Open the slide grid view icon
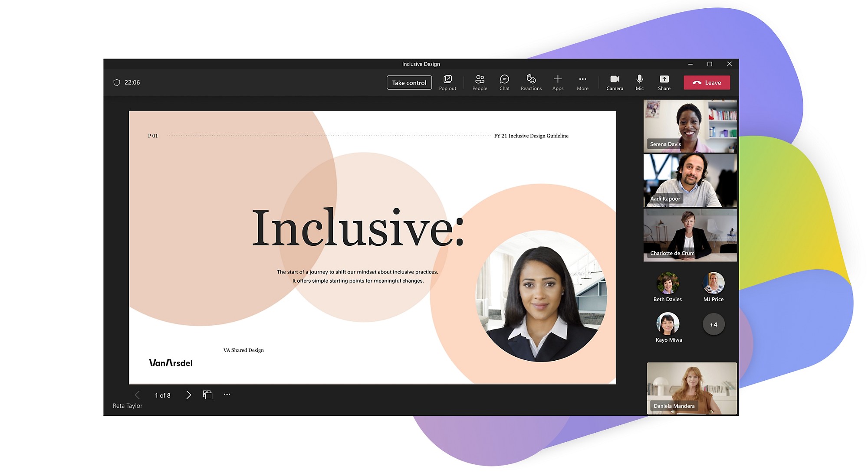The width and height of the screenshot is (868, 473). click(x=207, y=395)
